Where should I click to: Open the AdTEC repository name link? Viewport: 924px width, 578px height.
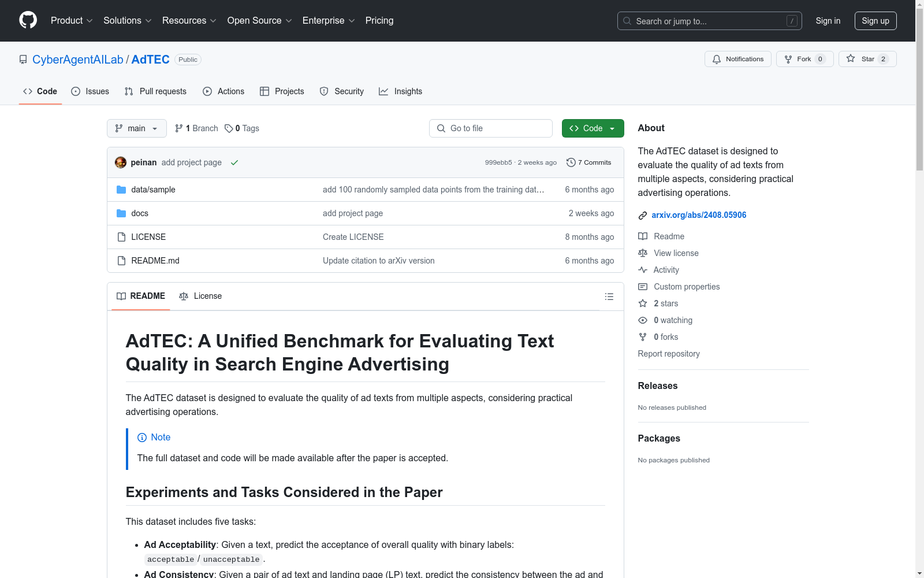[151, 60]
